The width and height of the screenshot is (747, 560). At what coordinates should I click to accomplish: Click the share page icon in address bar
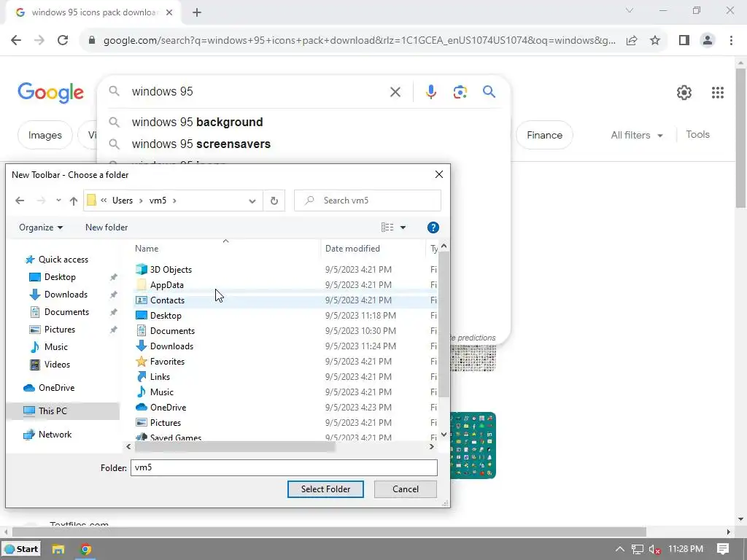tap(632, 40)
